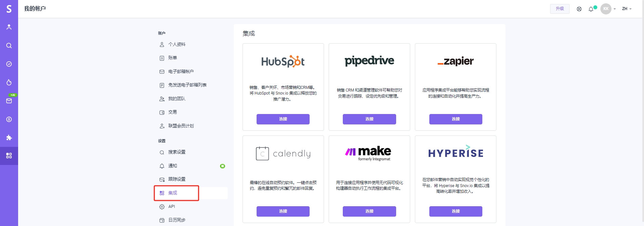Click the person icon beside 个人资料

(x=162, y=44)
